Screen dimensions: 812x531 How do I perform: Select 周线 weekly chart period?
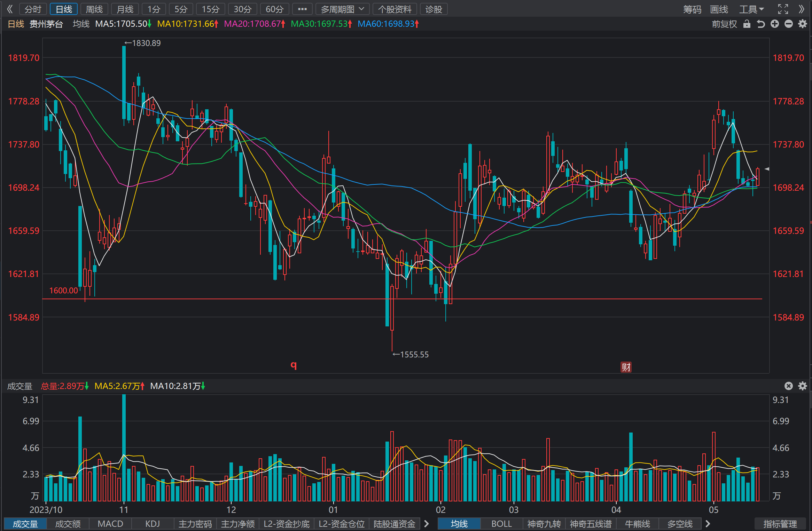click(94, 9)
